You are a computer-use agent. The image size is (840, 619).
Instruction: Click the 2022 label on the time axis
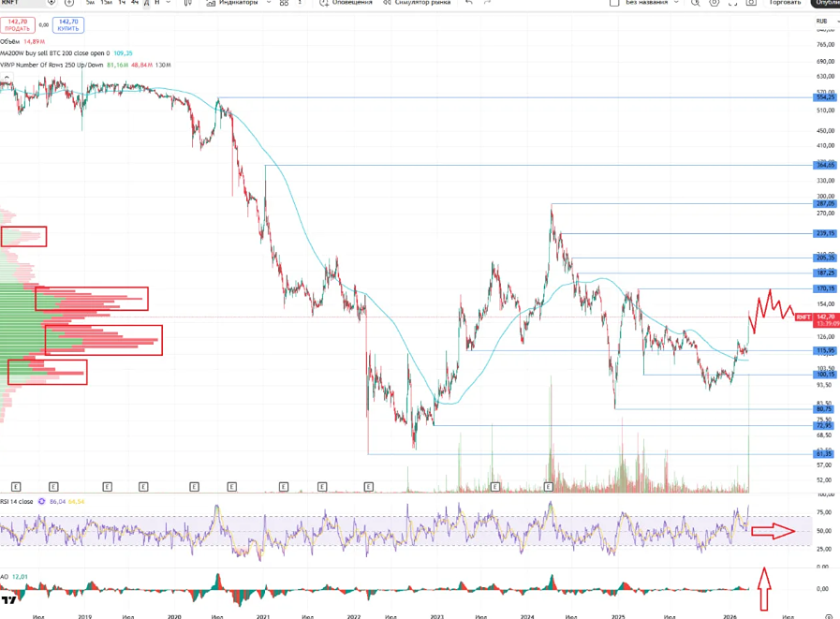pos(354,616)
